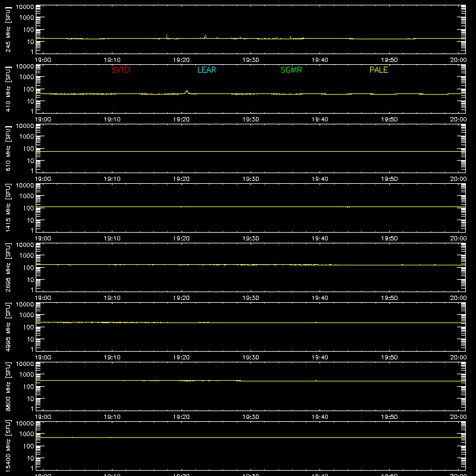Viewport: 476px width, 476px height.
Task: Click the 19:30 label under the 410 MHz plot
Action: click(250, 120)
